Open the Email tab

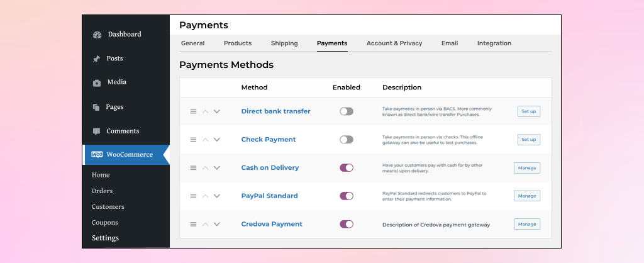450,43
